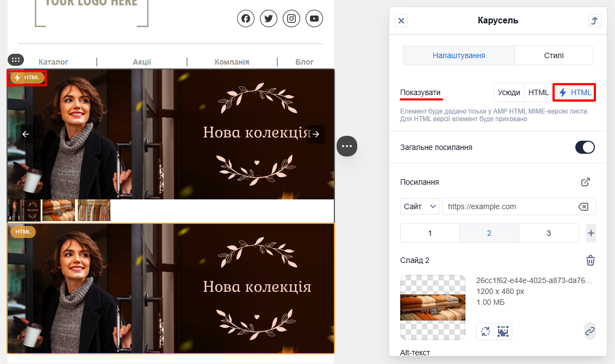
Task: Open link in new window icon next to Посилання
Action: (585, 182)
